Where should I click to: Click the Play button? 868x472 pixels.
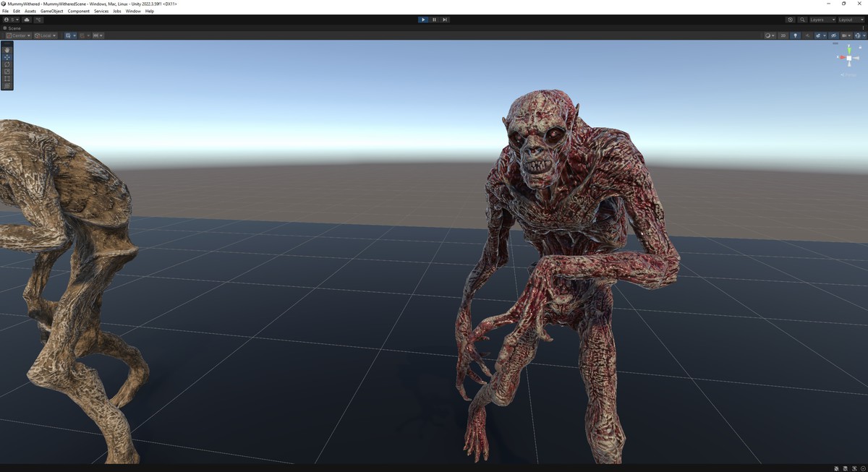pos(423,20)
